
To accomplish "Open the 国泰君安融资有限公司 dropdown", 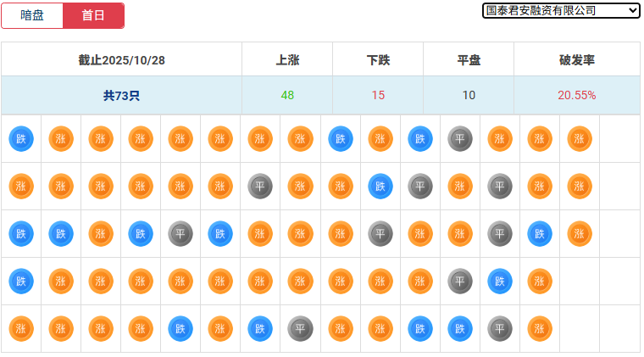I will (561, 10).
